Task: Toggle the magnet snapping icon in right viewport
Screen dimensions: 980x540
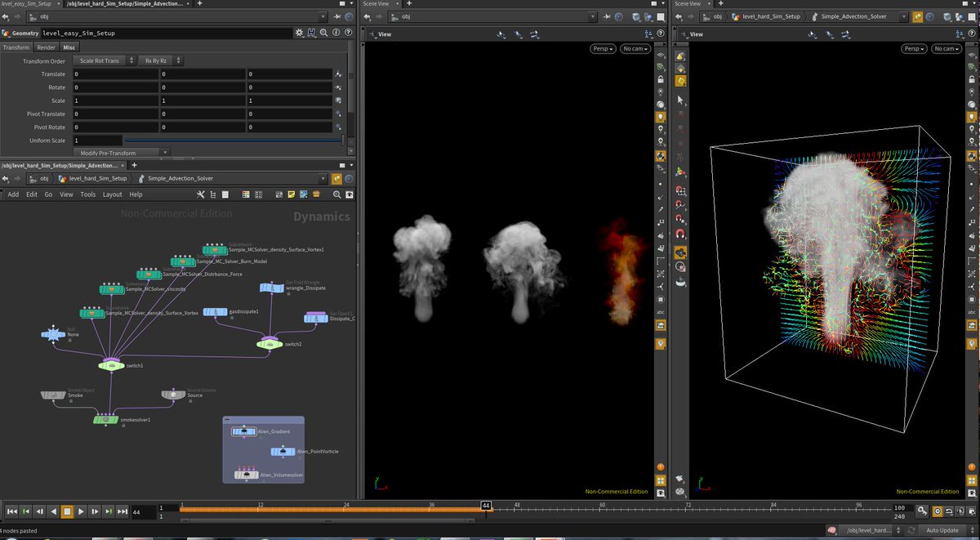Action: click(x=680, y=234)
